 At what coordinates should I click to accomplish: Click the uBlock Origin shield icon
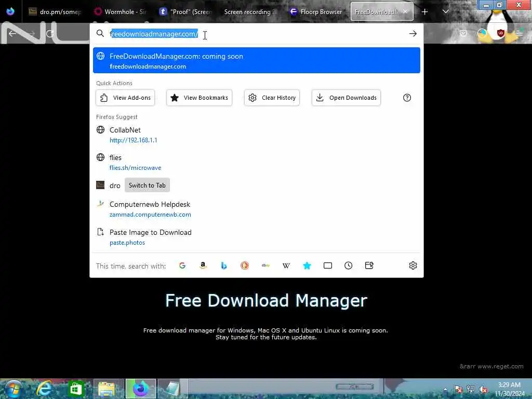pos(500,33)
